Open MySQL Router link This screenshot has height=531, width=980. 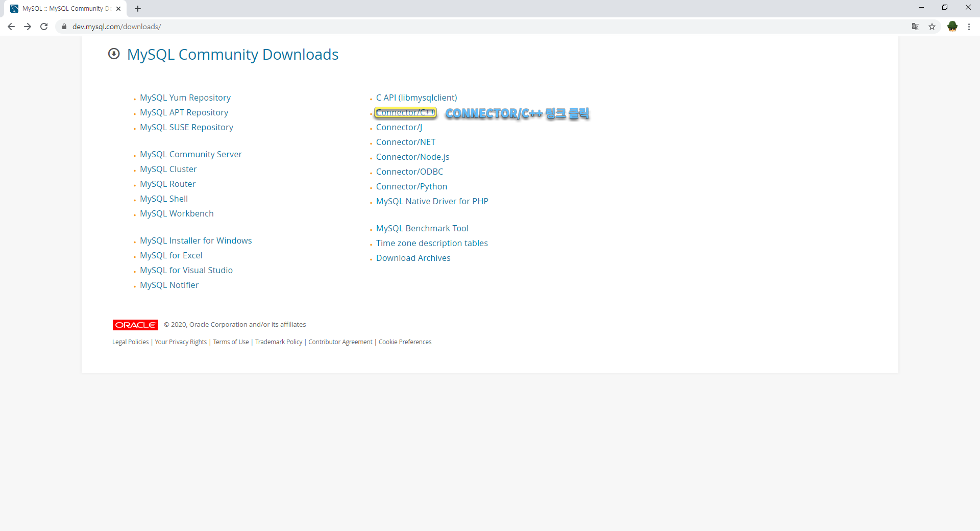[x=167, y=184]
